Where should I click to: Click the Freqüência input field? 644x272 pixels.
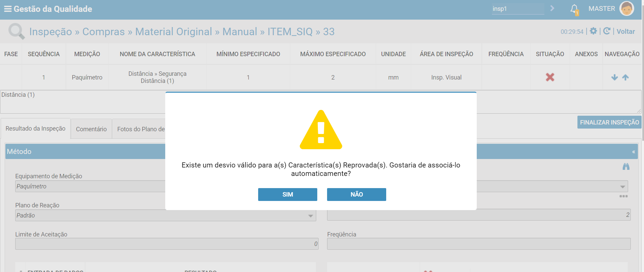click(x=479, y=244)
